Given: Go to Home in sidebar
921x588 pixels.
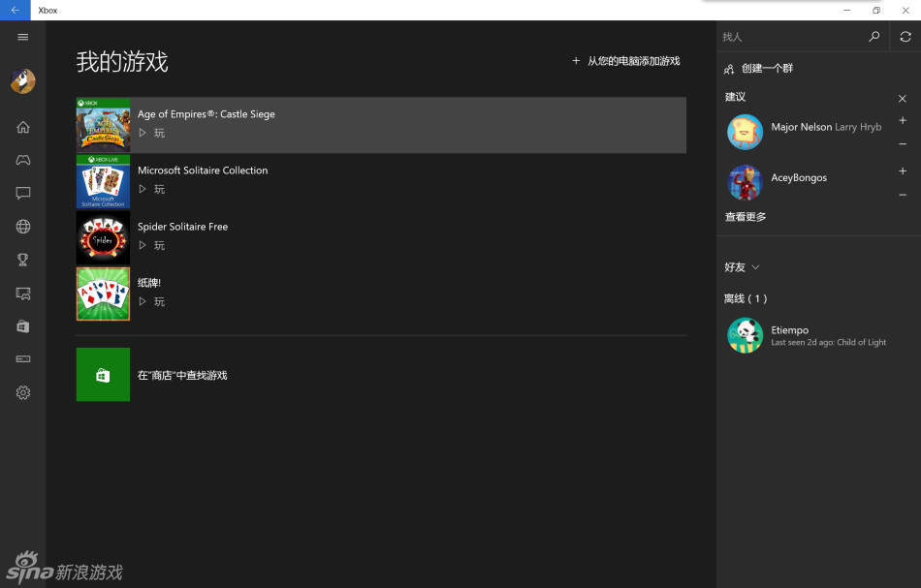Looking at the screenshot, I should [23, 127].
